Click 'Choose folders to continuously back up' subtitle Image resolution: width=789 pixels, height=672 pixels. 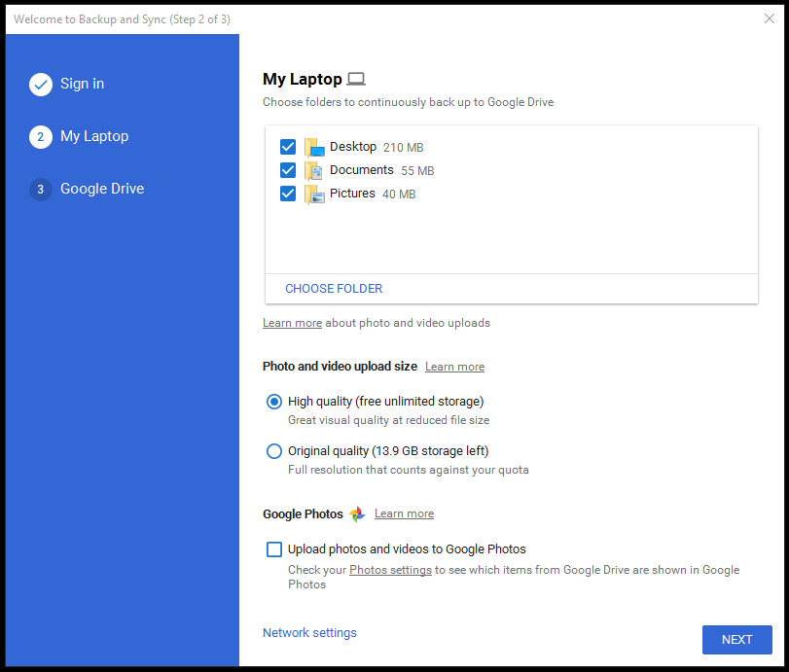[408, 102]
